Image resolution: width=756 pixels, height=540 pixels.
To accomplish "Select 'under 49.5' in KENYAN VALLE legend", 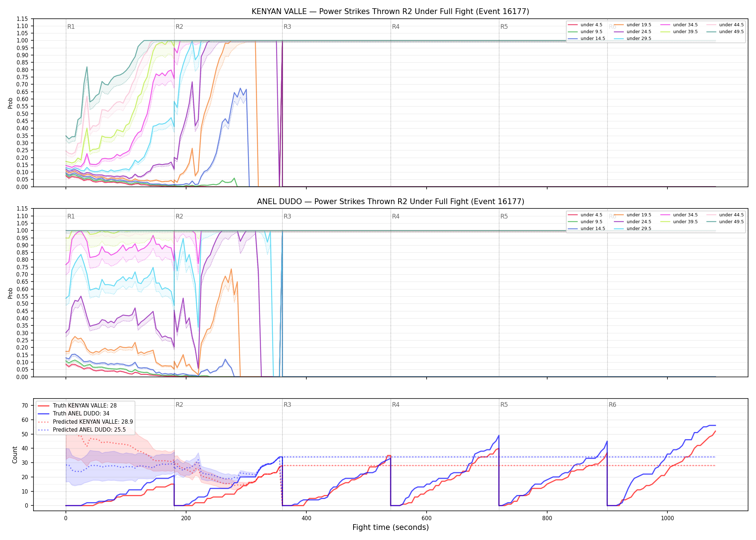I will (725, 32).
